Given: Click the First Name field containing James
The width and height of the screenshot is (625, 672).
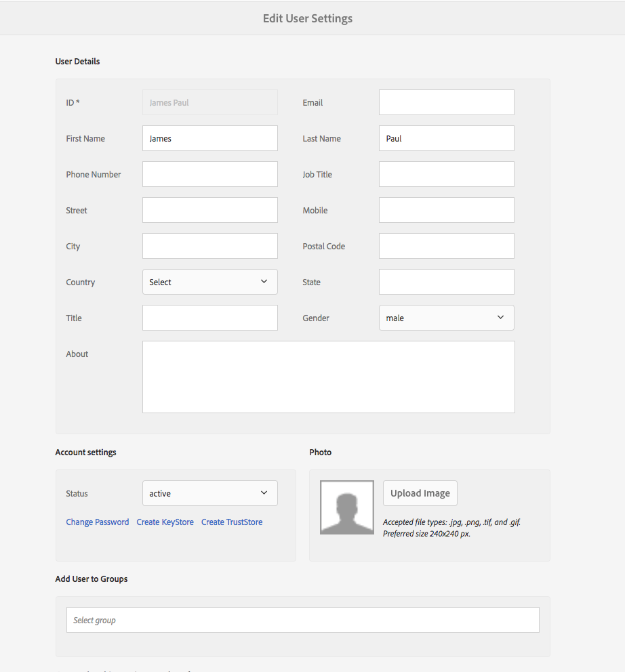Looking at the screenshot, I should [x=209, y=138].
